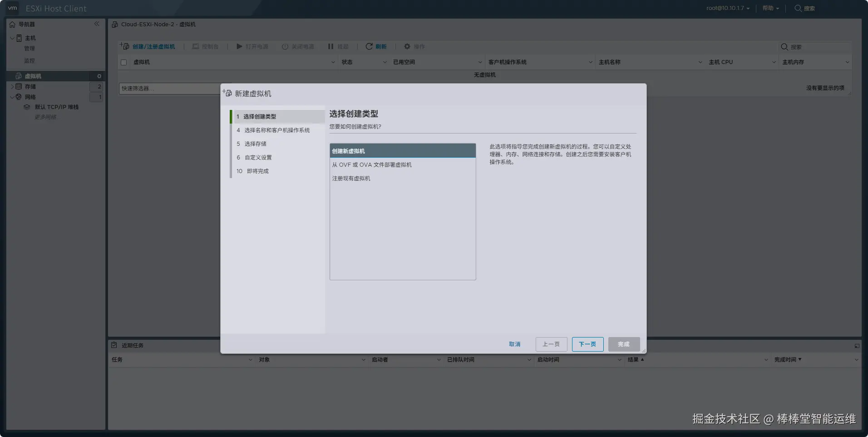
Task: Open the 主机名称 column dropdown arrow
Action: 700,62
